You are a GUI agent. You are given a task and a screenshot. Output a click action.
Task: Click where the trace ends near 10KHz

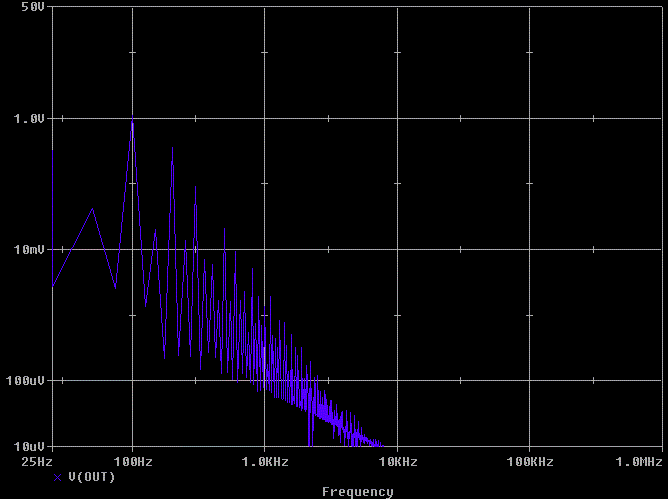point(380,444)
